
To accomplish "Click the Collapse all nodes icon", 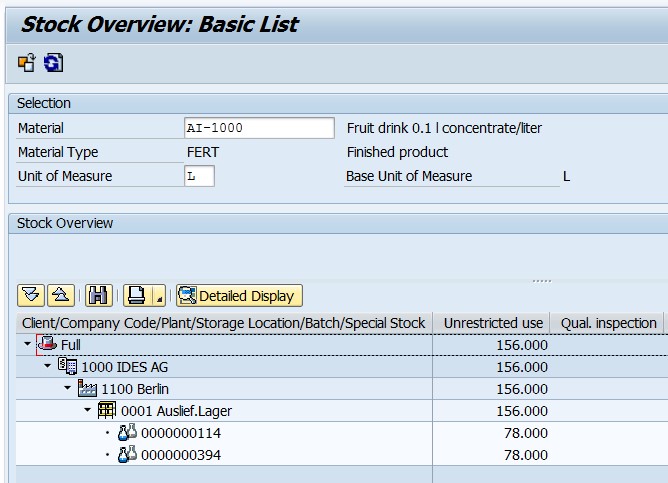I will pyautogui.click(x=61, y=295).
